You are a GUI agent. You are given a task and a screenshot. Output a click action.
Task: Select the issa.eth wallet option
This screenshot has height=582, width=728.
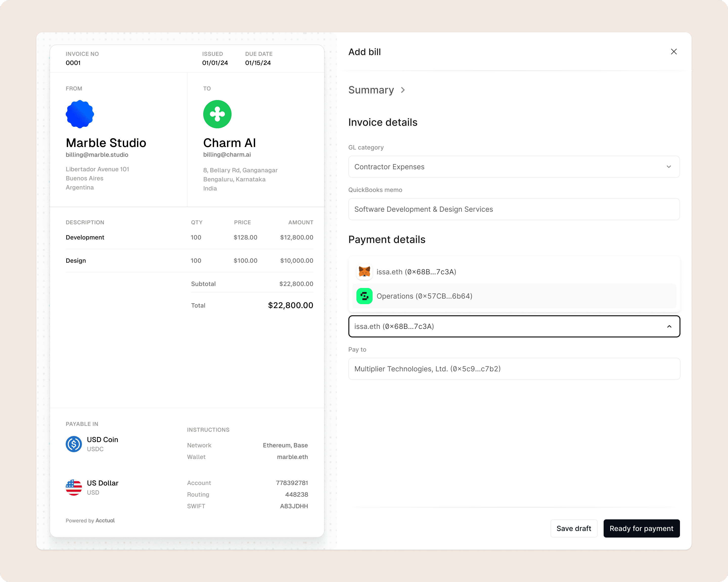point(416,272)
